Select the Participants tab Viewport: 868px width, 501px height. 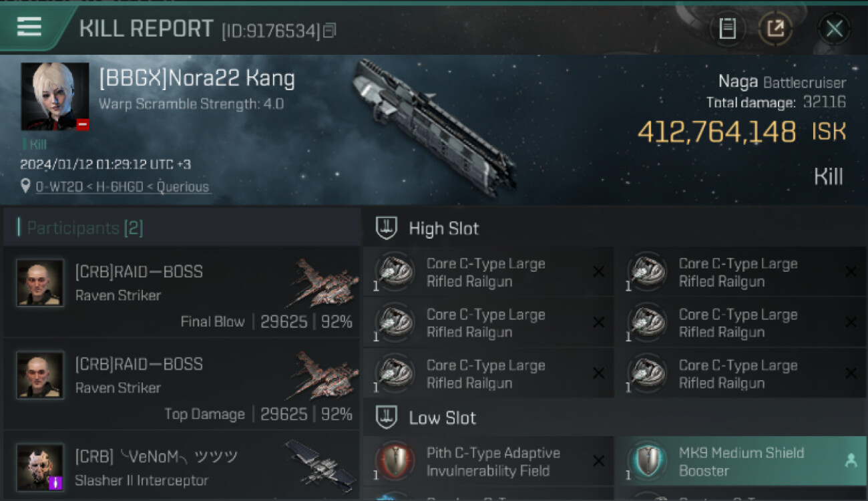[85, 228]
